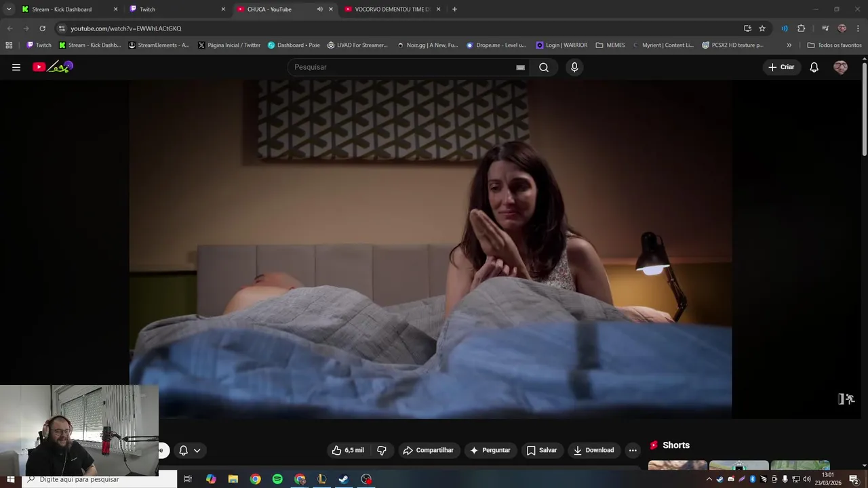Open Spotify from the taskbar
The image size is (868, 488).
pos(277,479)
